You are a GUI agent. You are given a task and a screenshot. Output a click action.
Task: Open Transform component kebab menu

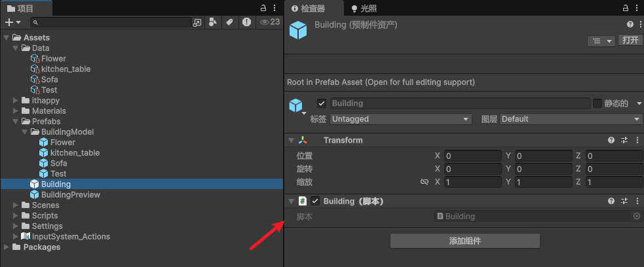(x=637, y=140)
